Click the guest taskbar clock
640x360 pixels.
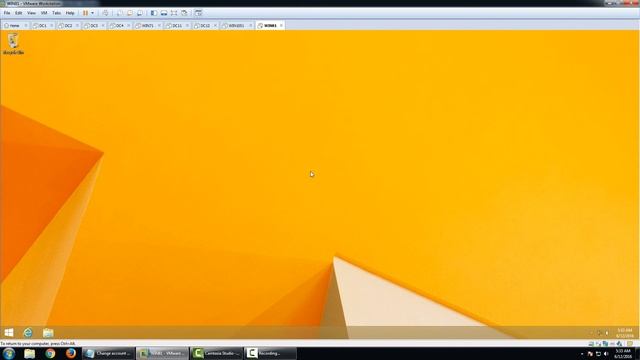tap(624, 333)
